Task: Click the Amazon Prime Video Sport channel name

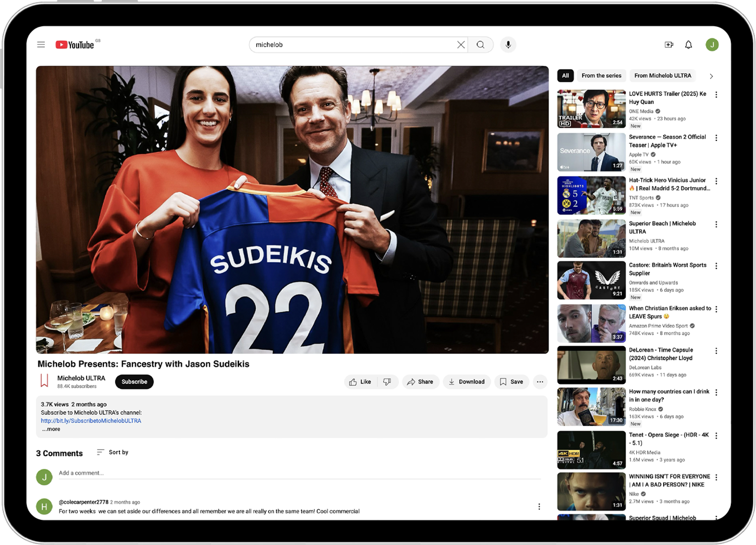Action: click(658, 326)
